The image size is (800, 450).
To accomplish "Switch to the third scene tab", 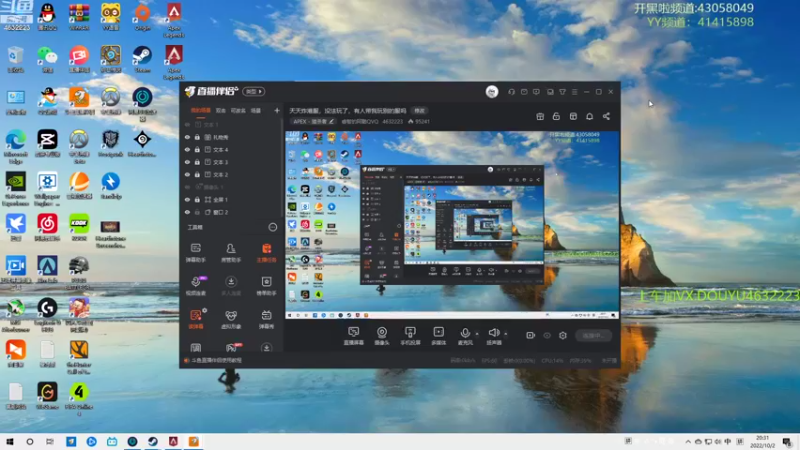I will click(x=238, y=110).
